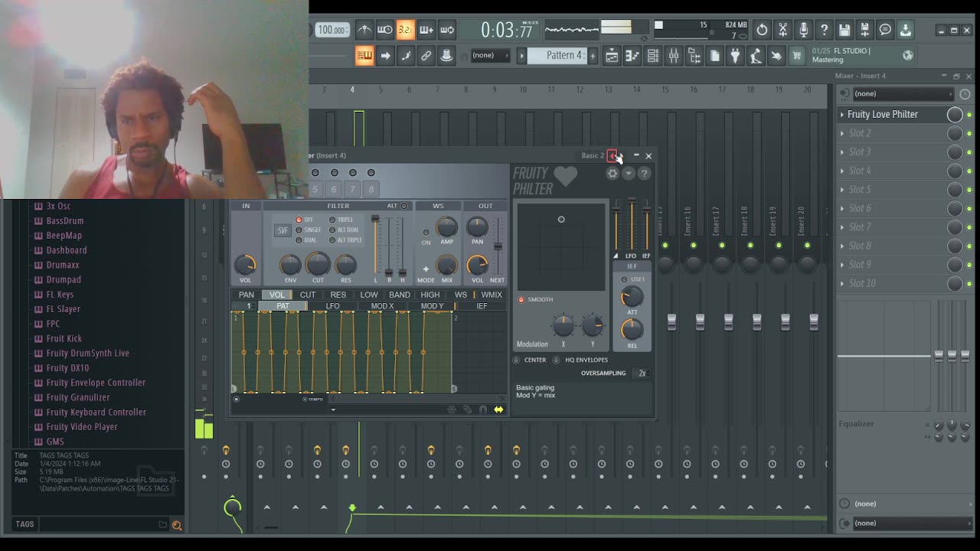The image size is (980, 551).
Task: Open the plugin picker plug icon
Action: [735, 55]
